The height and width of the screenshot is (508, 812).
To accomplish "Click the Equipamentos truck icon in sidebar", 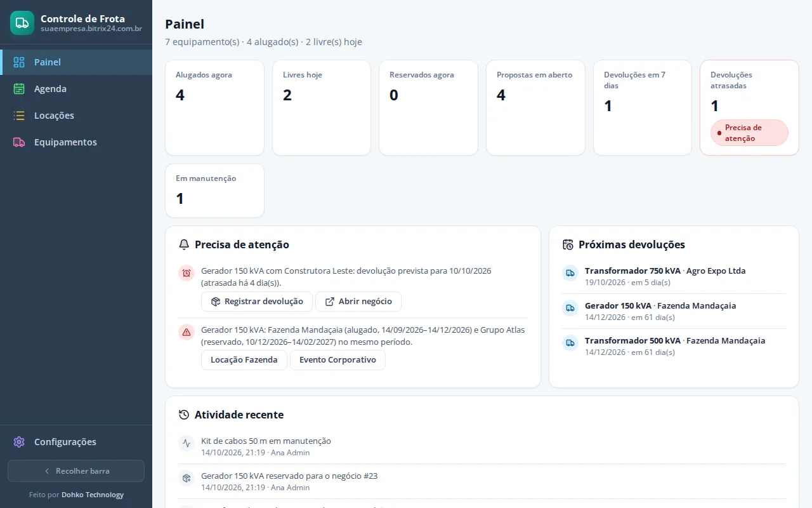I will [x=19, y=142].
